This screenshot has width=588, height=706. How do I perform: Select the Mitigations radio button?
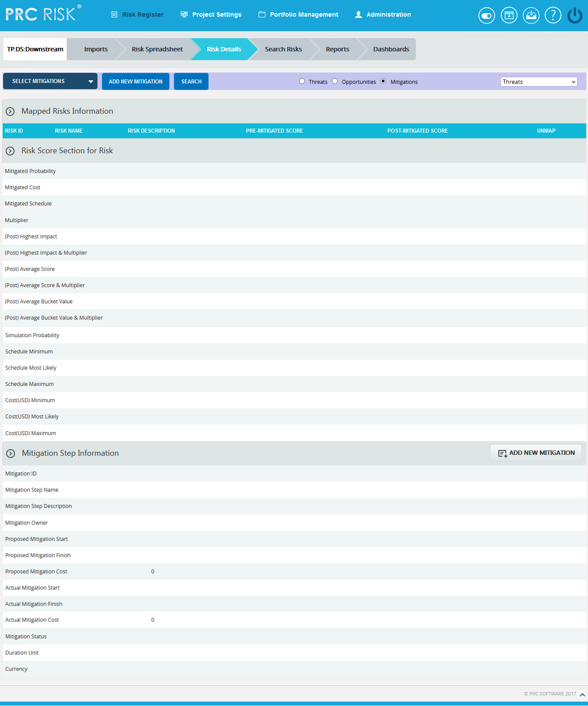pos(383,81)
